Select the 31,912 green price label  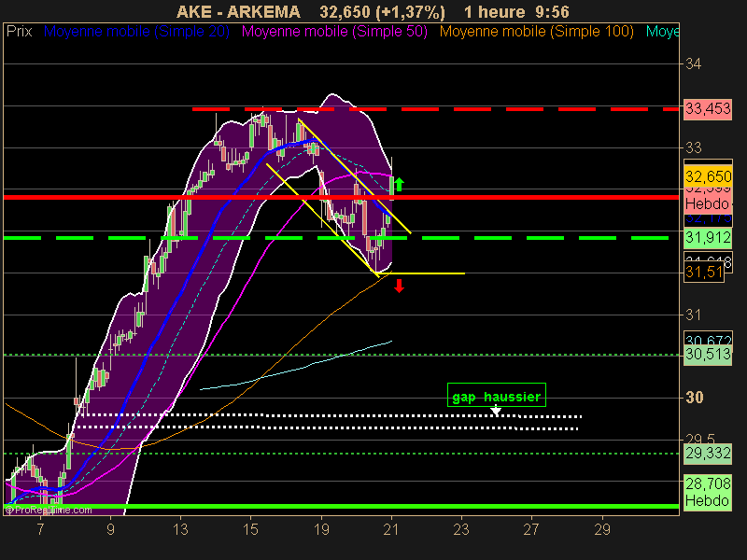(708, 238)
